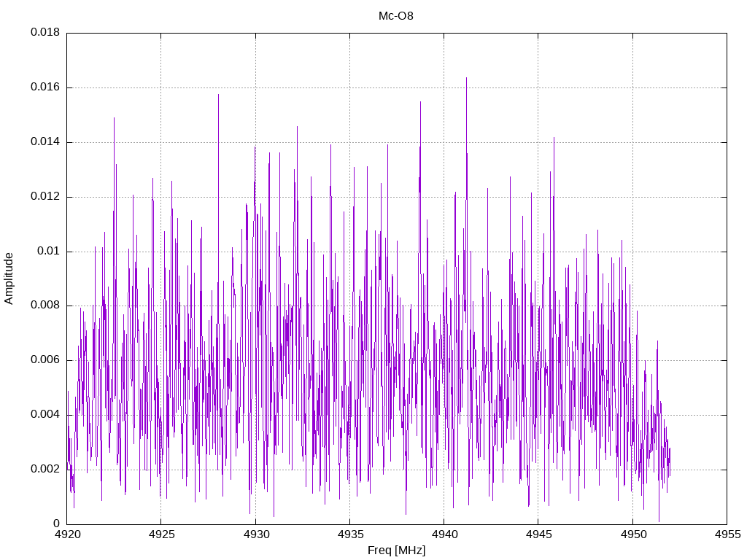Viewport: 747px width, 560px height.
Task: Click the tallest spectrum peak near 4941 MHz
Action: [x=466, y=78]
